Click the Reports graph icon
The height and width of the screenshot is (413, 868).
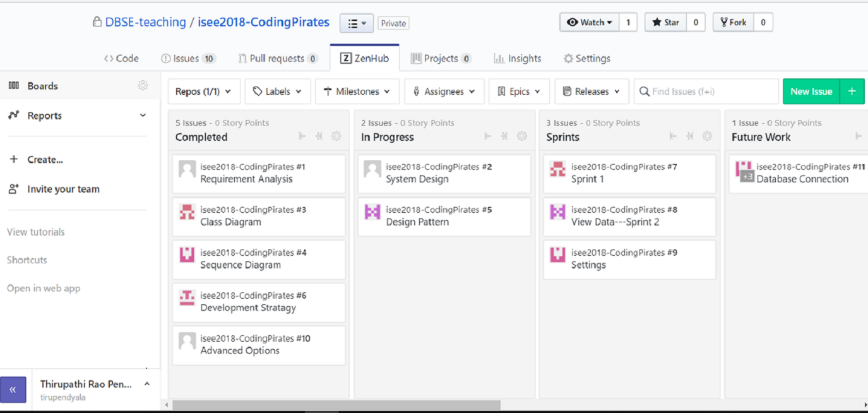point(13,115)
